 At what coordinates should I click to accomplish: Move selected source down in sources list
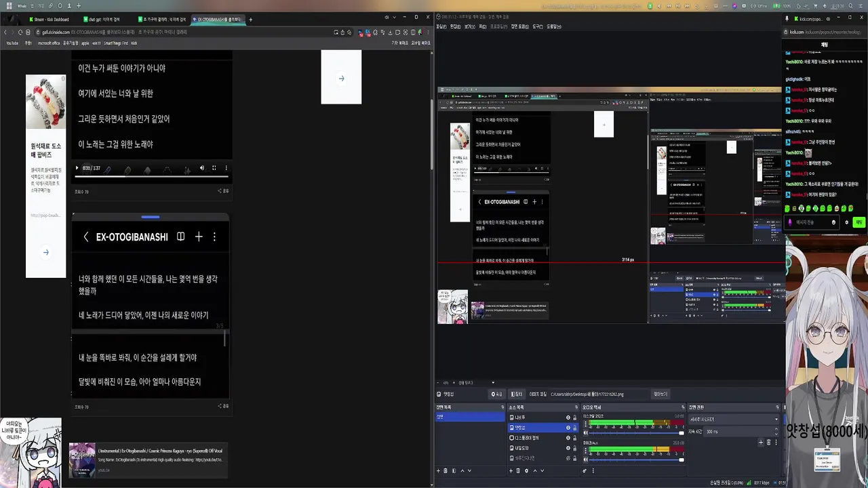[x=542, y=470]
